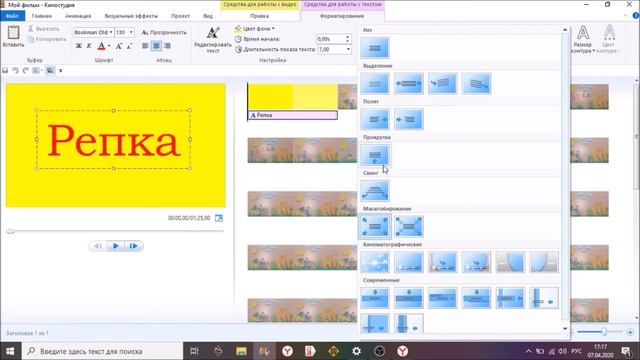Open Цвет фона background color dropdown
The width and height of the screenshot is (640, 360).
click(254, 29)
